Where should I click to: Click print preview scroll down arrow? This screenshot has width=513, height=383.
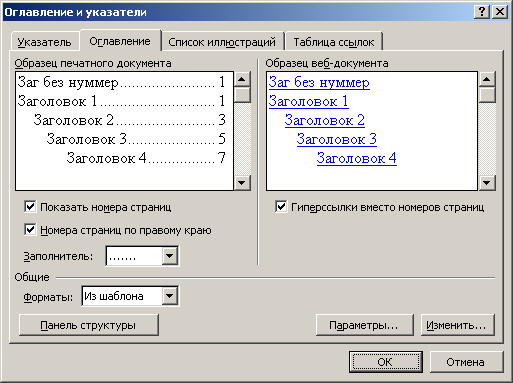click(242, 183)
